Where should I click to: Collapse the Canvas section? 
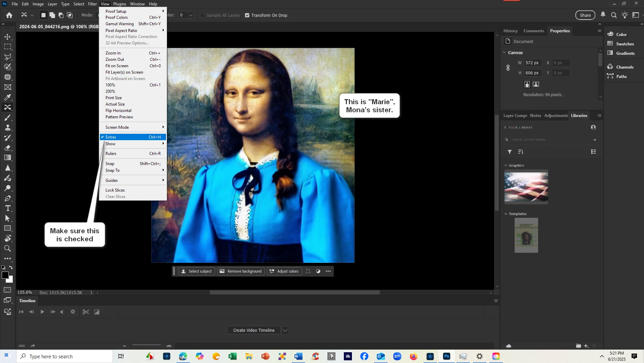click(504, 53)
